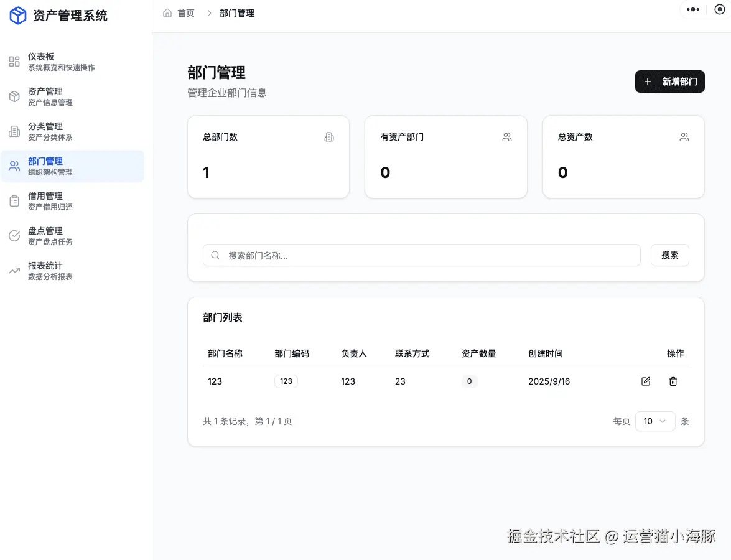This screenshot has height=560, width=731.
Task: Click the home icon in breadcrumb
Action: pyautogui.click(x=167, y=13)
